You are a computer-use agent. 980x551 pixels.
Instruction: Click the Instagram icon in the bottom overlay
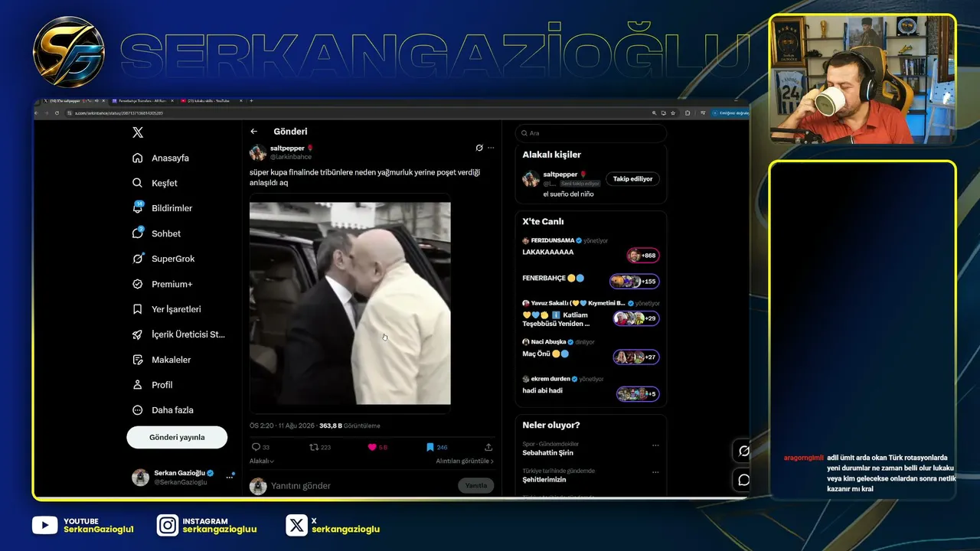click(168, 525)
